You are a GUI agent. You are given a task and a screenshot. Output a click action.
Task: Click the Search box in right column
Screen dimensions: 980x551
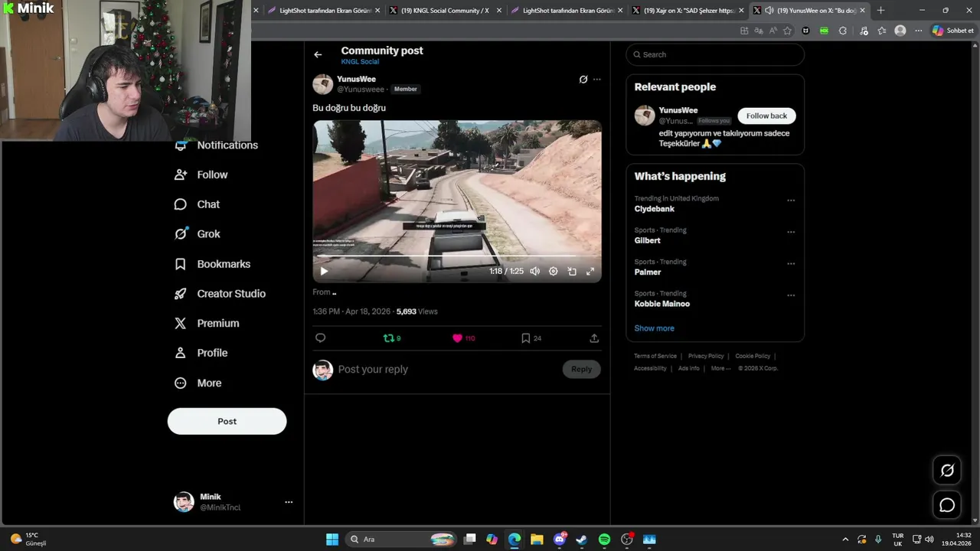(x=715, y=54)
